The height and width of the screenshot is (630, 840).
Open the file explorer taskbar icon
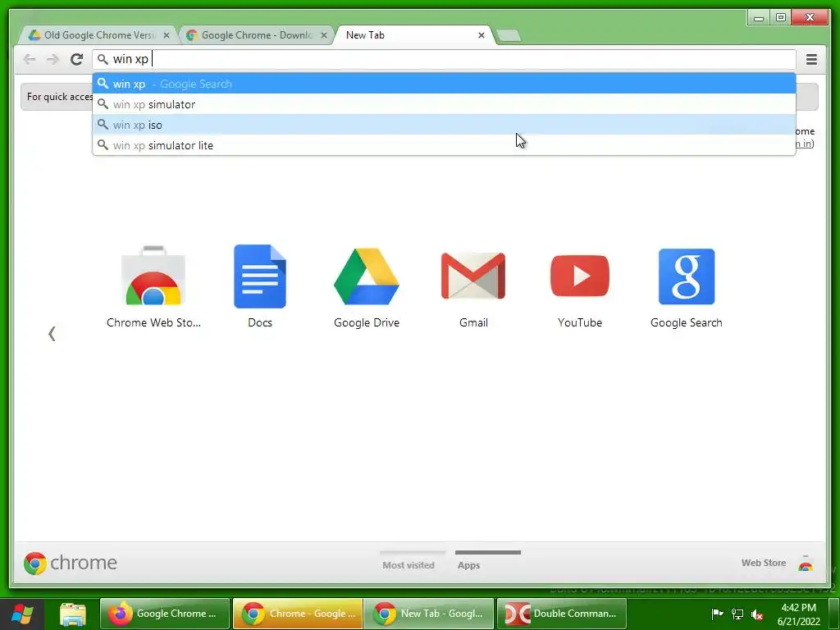73,614
